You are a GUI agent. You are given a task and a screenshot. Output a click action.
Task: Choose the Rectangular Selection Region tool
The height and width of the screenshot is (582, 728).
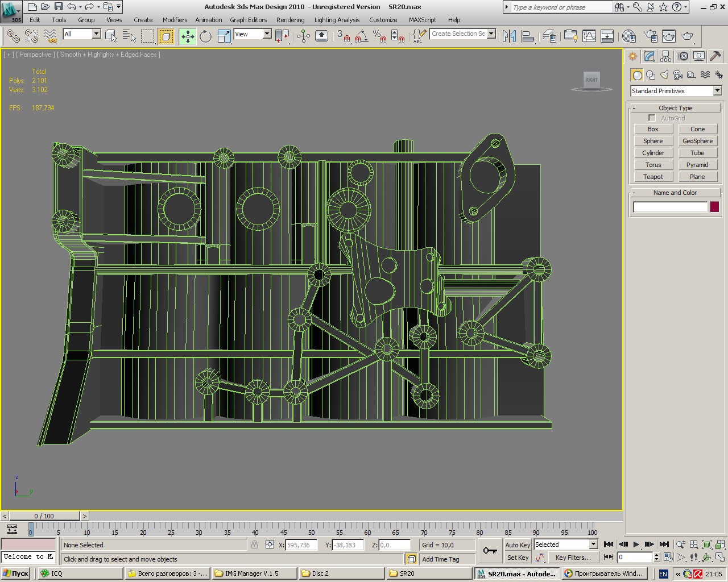[x=147, y=36]
